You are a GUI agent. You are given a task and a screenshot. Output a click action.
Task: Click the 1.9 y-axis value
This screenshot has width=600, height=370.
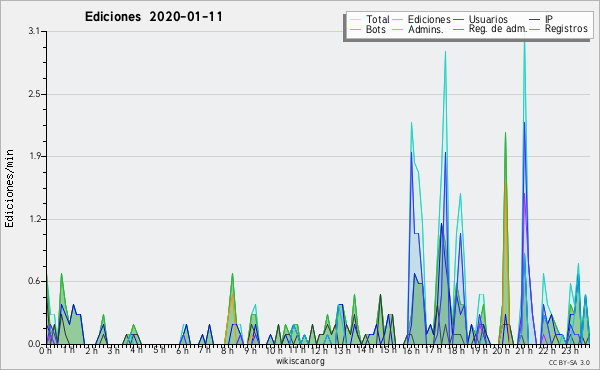34,156
